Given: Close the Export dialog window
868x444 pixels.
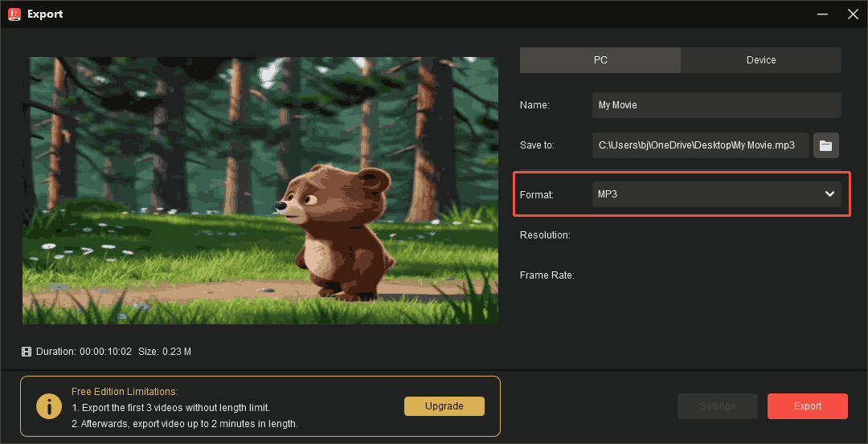Looking at the screenshot, I should click(853, 14).
